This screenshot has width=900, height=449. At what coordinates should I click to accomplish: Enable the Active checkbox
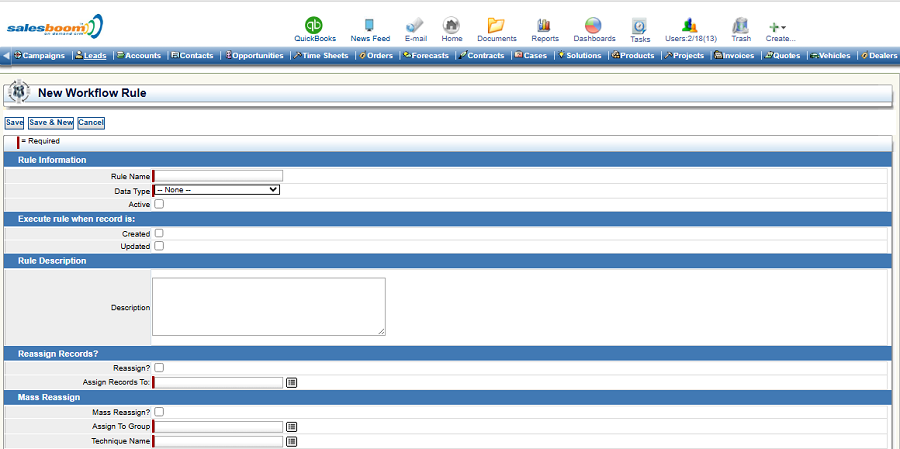pos(159,204)
